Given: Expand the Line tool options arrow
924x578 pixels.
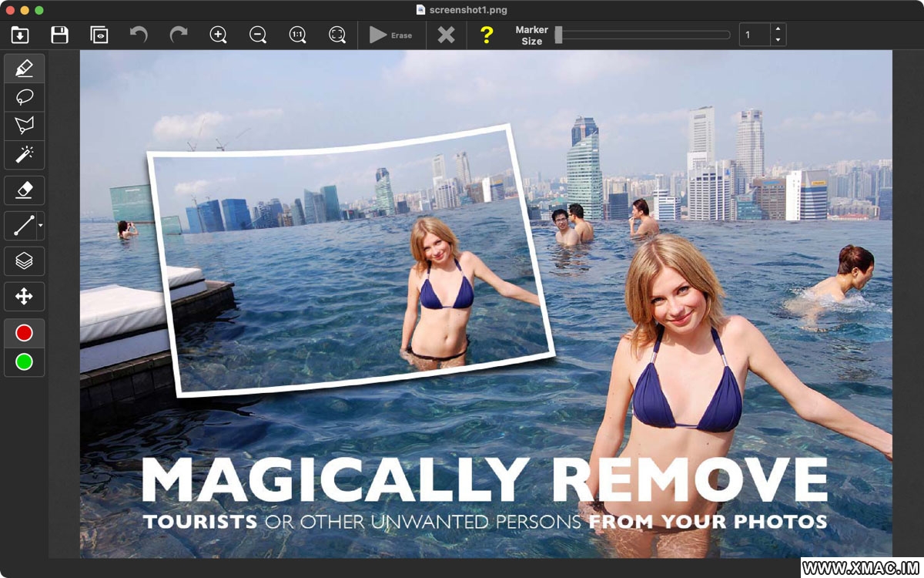Looking at the screenshot, I should point(40,226).
